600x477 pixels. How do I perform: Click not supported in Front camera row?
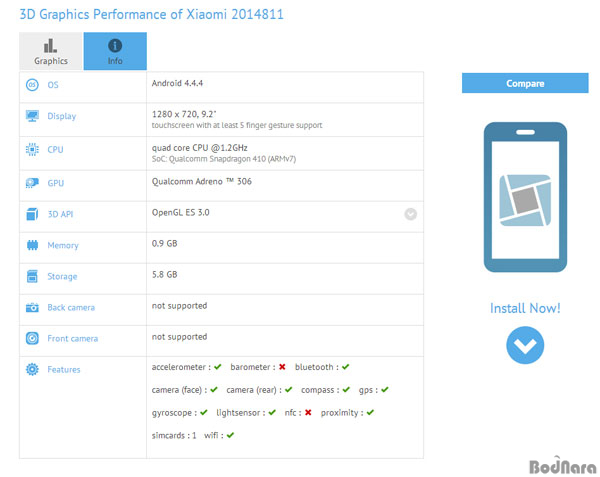click(179, 337)
